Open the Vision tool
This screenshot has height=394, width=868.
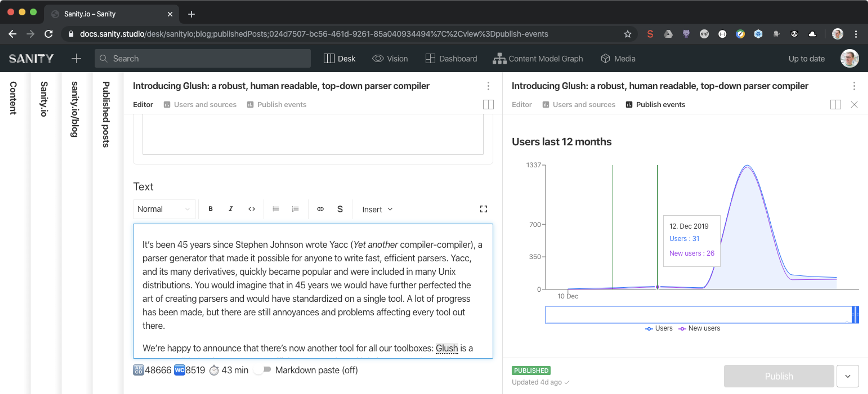coord(390,58)
